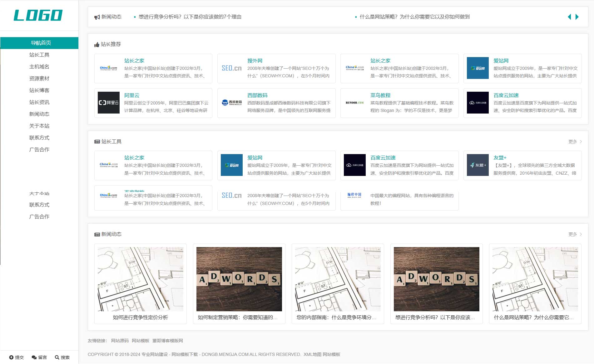This screenshot has height=364, width=594.
Task: Click the 阿里云 logo in 站长推荐
Action: [x=109, y=103]
